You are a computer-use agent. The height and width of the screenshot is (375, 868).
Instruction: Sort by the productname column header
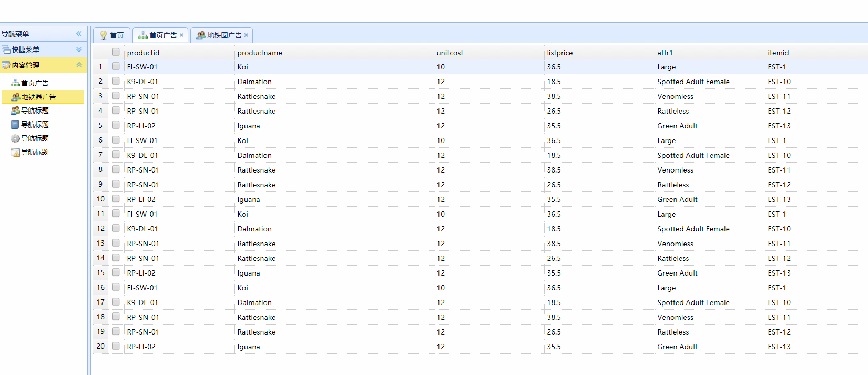coord(334,53)
